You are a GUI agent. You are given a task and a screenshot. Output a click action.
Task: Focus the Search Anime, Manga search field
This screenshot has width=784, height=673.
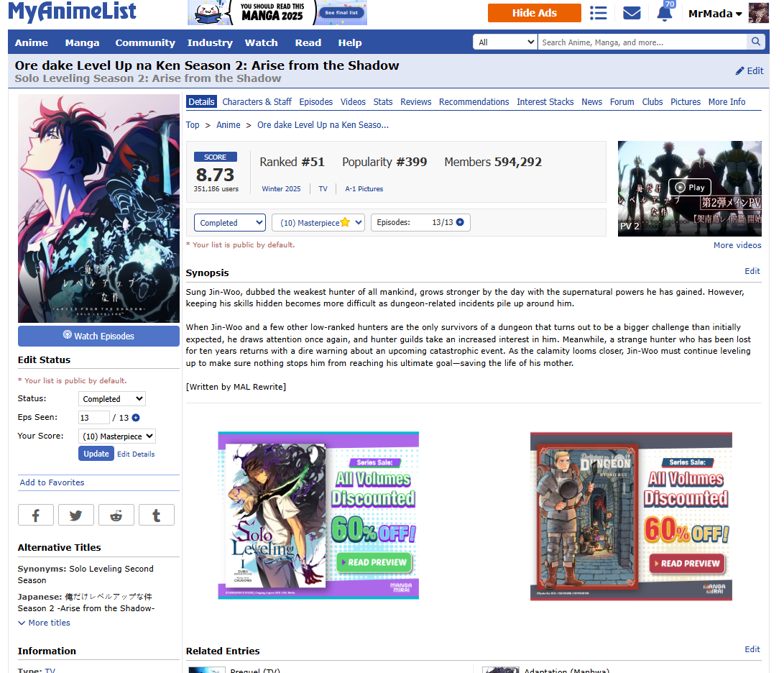(x=642, y=42)
